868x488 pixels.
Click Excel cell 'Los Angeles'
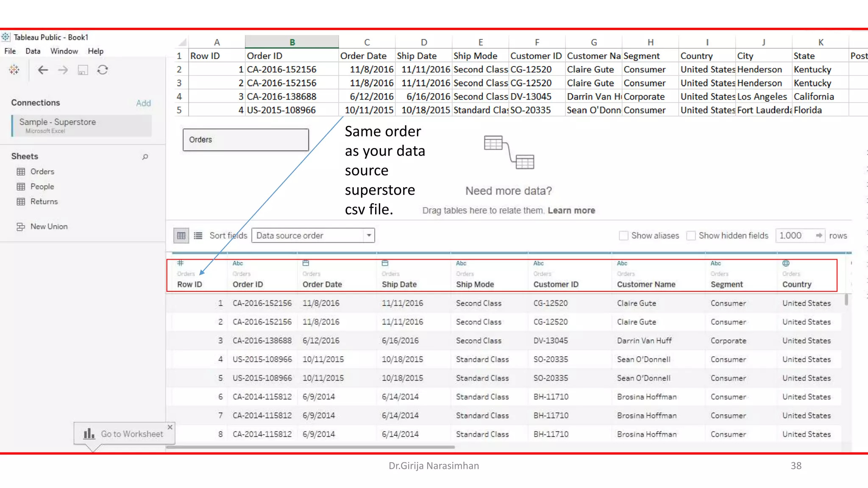click(764, 97)
